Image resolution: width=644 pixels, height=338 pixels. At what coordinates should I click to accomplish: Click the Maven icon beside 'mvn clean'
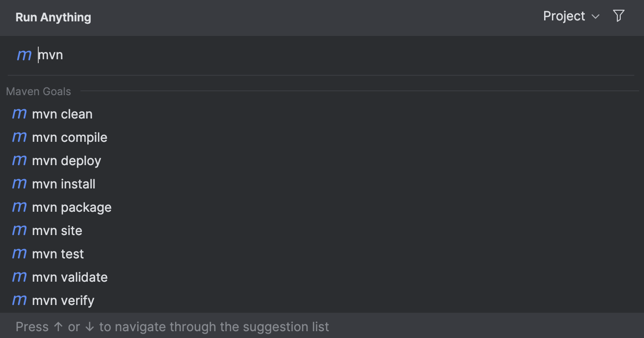(19, 114)
